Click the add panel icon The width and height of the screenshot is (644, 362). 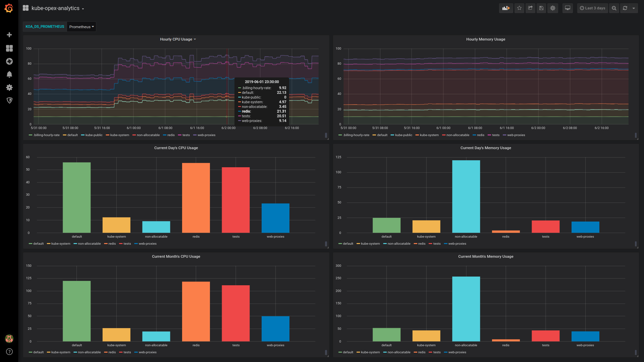(505, 8)
